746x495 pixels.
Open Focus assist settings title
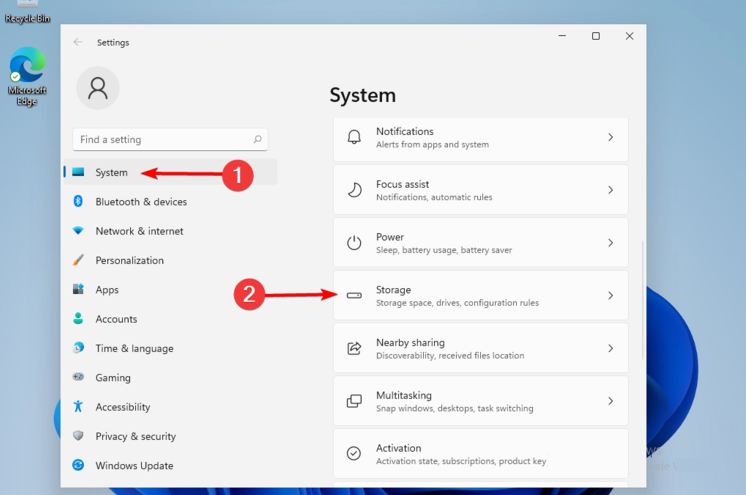point(402,184)
